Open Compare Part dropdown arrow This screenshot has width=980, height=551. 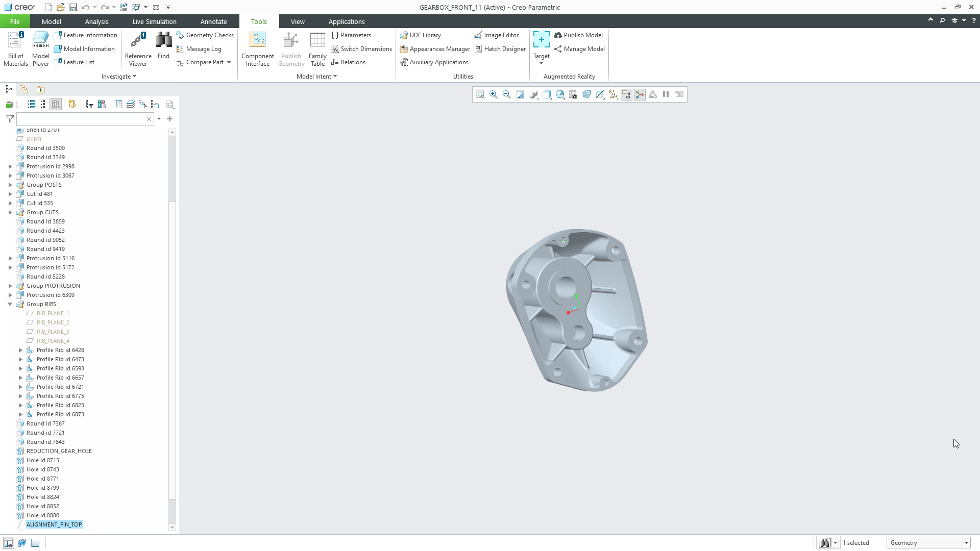[x=229, y=62]
